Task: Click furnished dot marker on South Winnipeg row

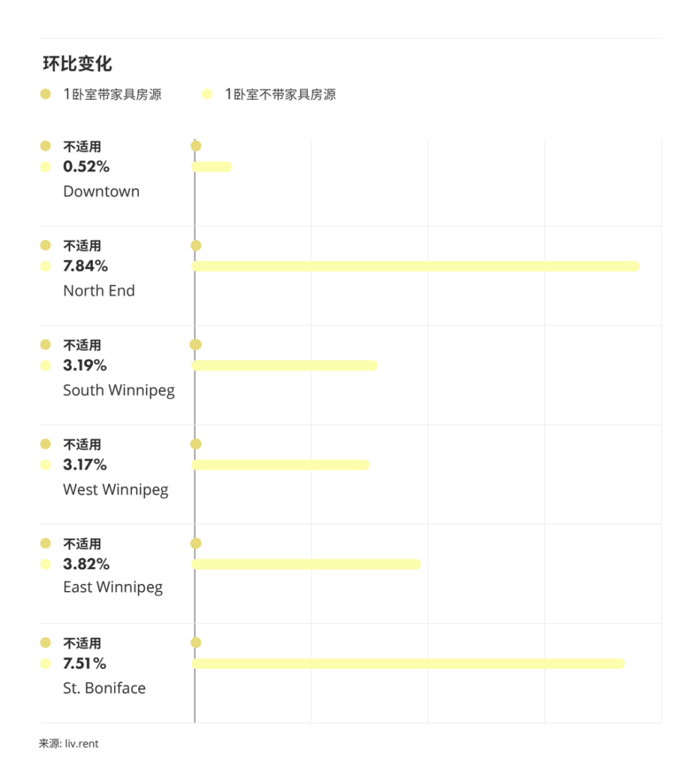Action: (x=196, y=345)
